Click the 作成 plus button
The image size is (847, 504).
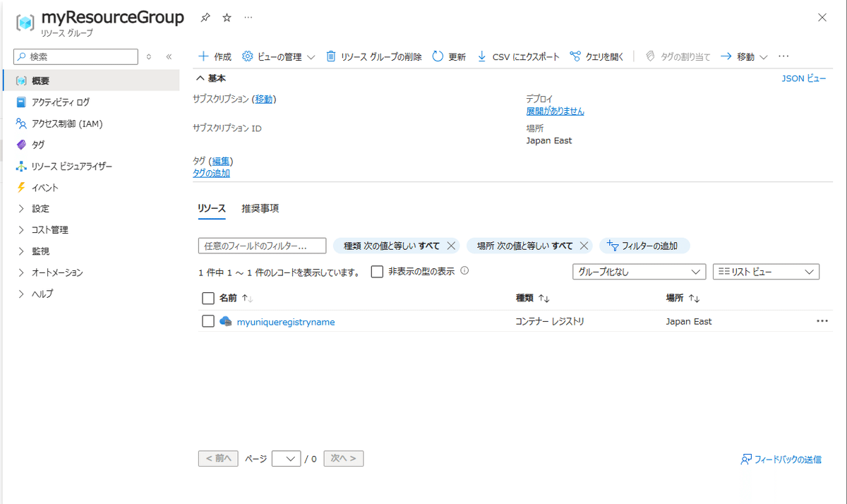pyautogui.click(x=215, y=56)
